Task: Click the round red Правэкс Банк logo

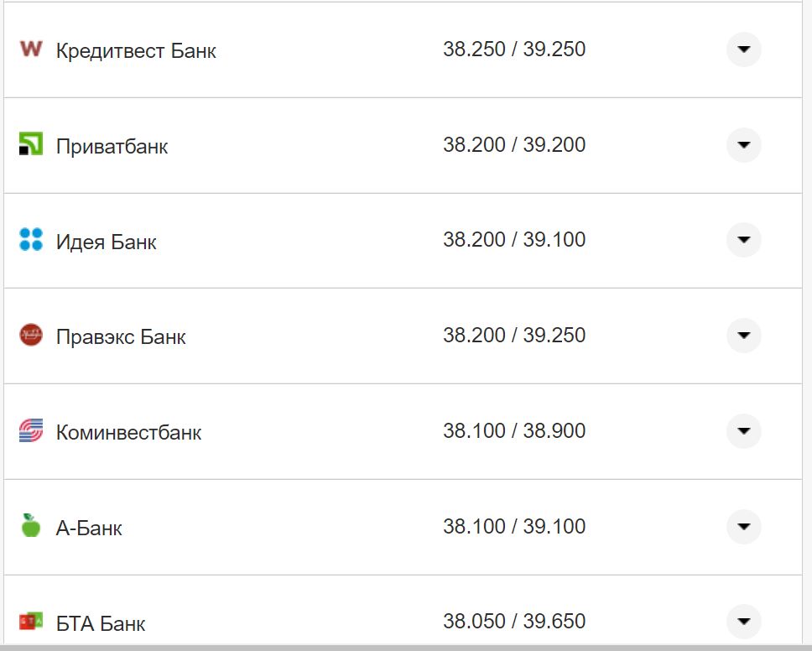Action: tap(30, 336)
